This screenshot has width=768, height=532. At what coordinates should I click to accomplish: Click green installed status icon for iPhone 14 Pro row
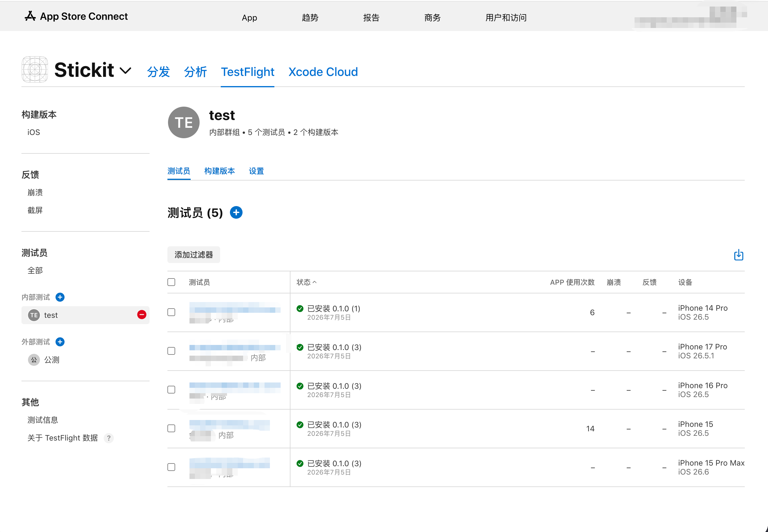[x=300, y=309]
